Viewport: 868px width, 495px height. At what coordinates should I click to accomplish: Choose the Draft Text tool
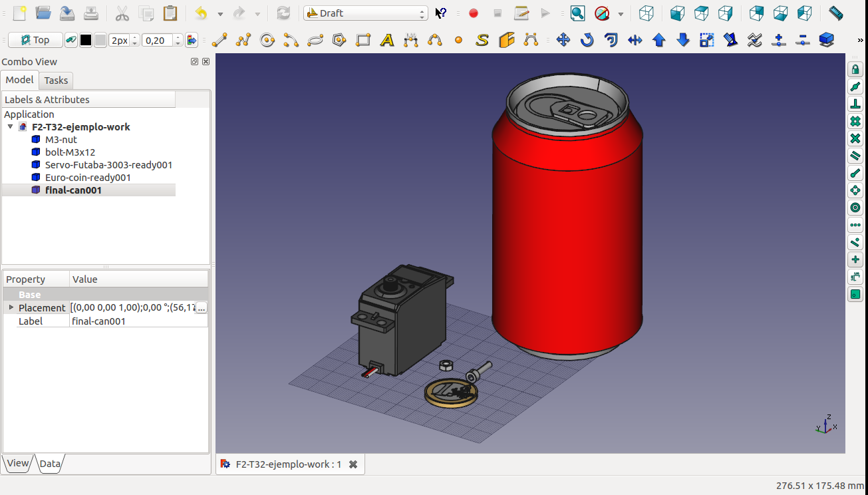coord(387,41)
